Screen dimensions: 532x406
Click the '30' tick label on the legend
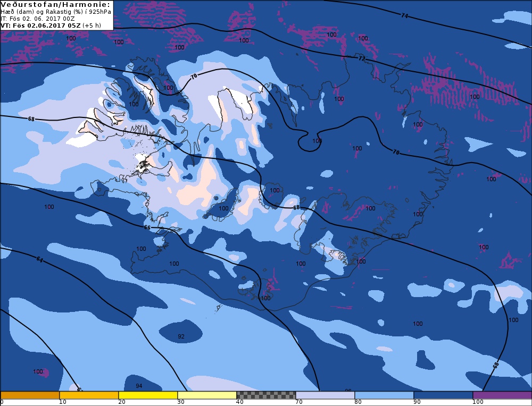click(180, 402)
